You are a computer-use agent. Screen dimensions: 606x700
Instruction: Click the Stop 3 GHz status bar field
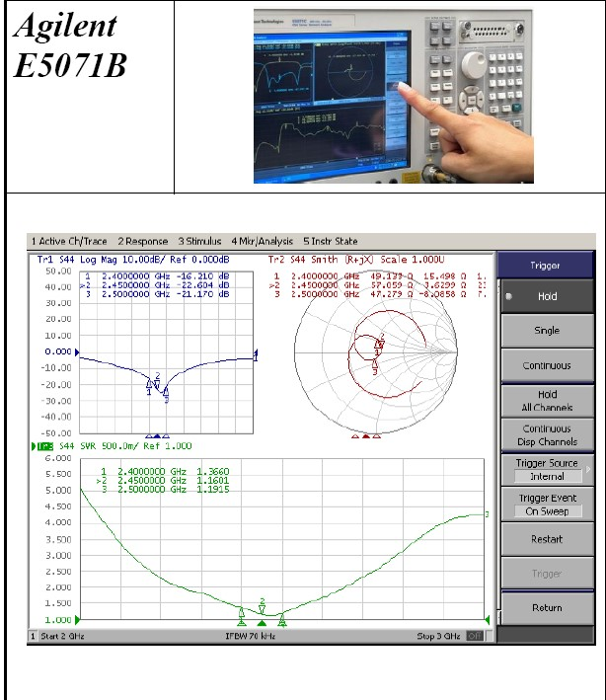[439, 637]
